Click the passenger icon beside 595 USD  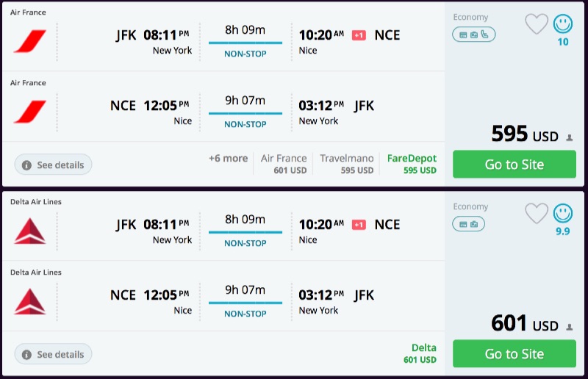pyautogui.click(x=570, y=137)
